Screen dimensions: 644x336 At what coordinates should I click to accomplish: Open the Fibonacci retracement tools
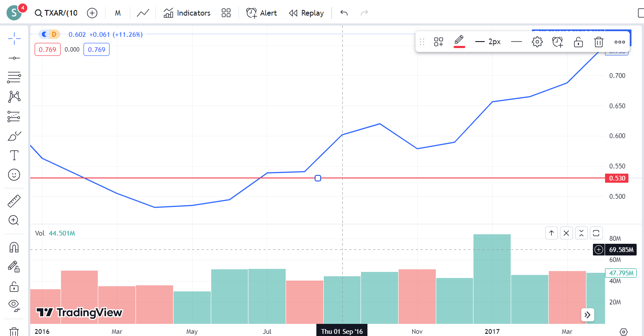(14, 78)
